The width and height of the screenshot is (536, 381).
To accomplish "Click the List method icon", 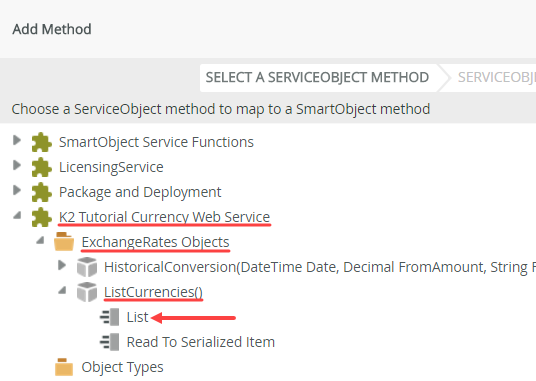I will [x=109, y=317].
